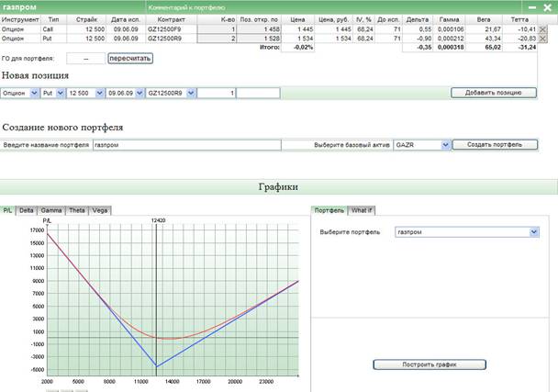The height and width of the screenshot is (392, 558).
Task: Click the Добавить позицию button
Action: [x=494, y=93]
